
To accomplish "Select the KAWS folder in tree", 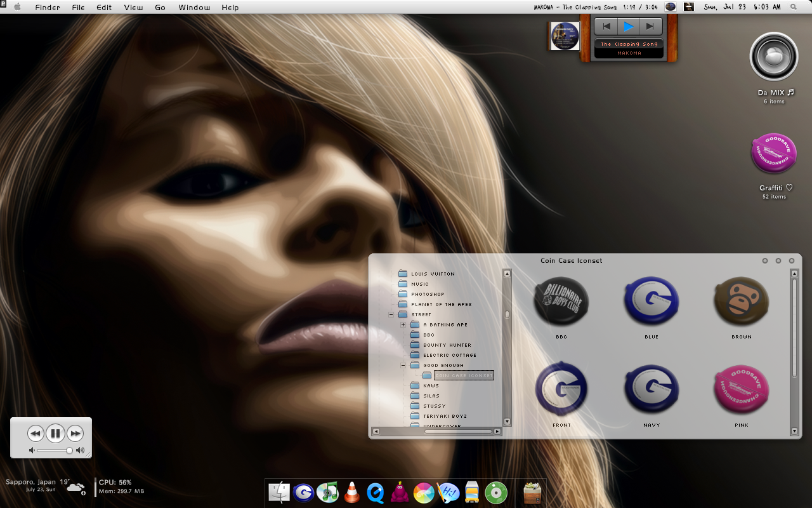I will (x=424, y=385).
